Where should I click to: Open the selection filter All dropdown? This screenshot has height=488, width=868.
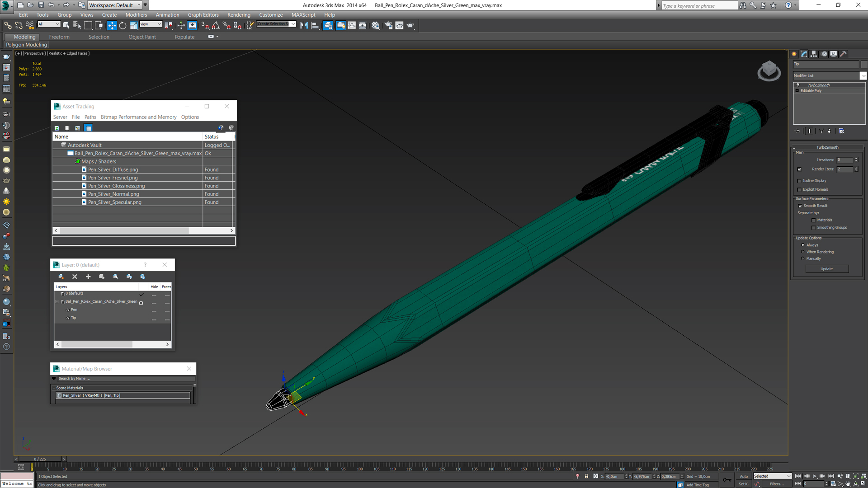[x=49, y=24]
